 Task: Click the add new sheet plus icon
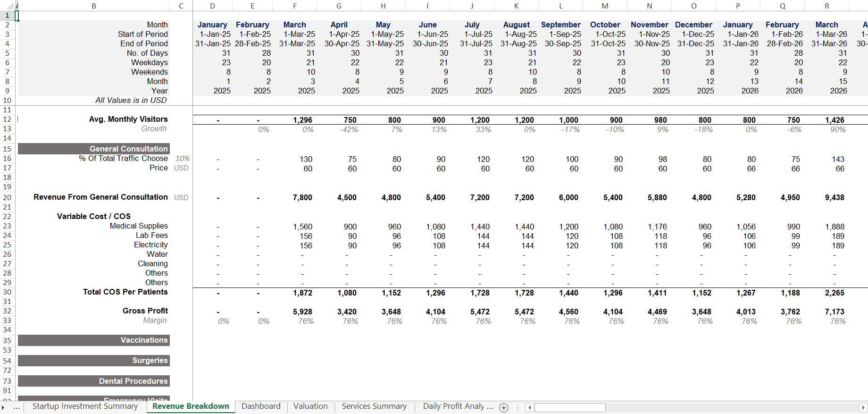point(504,408)
